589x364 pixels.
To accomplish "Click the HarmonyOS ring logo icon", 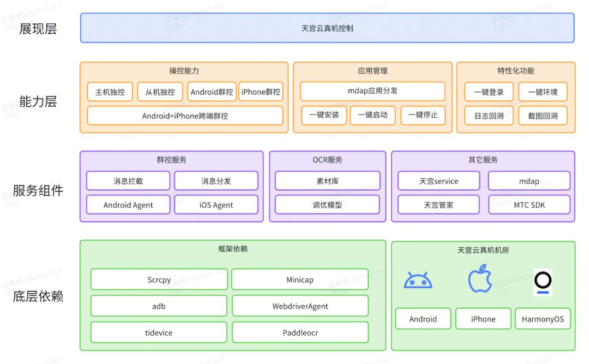I will tap(543, 282).
